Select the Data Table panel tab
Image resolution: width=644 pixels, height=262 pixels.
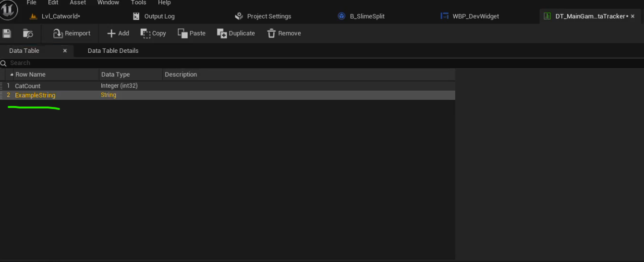pos(24,51)
